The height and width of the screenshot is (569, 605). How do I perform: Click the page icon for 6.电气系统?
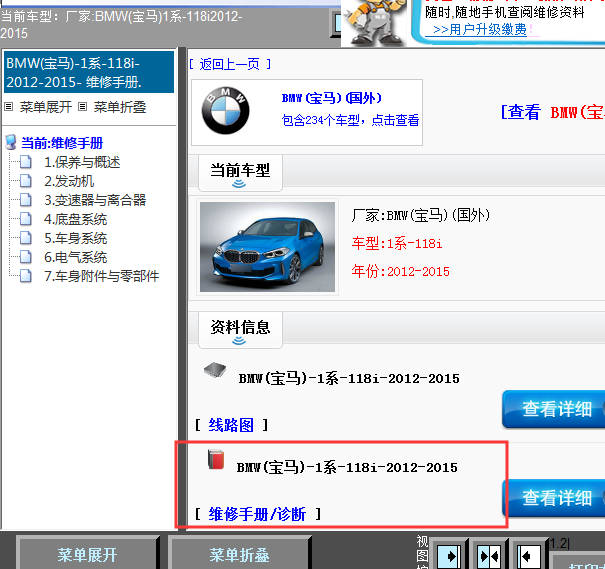click(26, 257)
